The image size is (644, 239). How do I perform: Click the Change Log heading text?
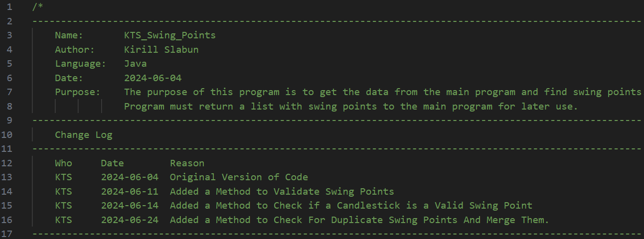(x=83, y=135)
